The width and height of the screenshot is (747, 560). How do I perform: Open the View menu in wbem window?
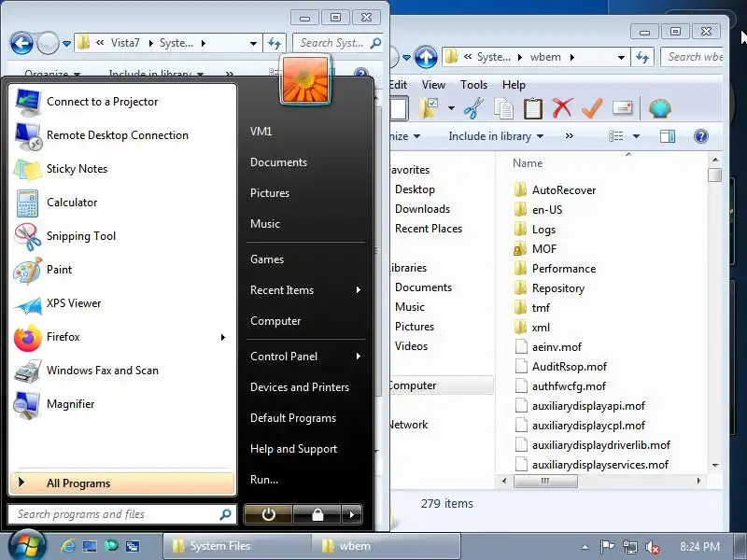point(433,85)
